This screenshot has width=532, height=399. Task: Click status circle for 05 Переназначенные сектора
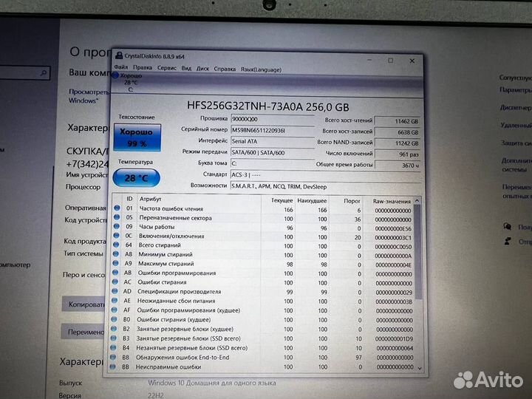[117, 217]
